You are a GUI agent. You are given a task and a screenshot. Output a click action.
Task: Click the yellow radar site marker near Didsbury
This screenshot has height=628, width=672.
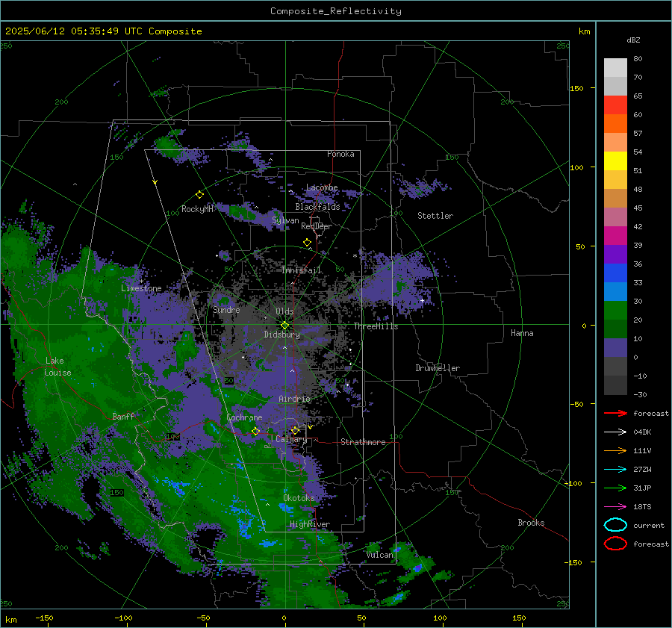tap(284, 326)
